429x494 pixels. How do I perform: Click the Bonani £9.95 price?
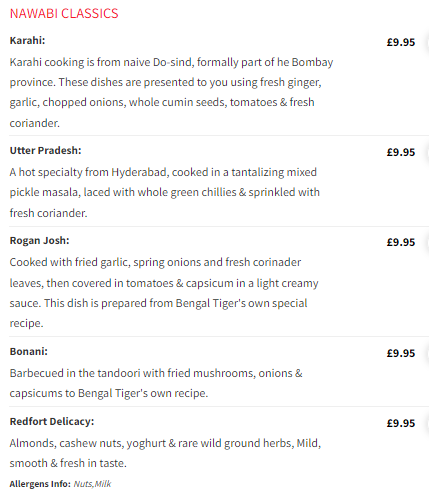pos(401,353)
